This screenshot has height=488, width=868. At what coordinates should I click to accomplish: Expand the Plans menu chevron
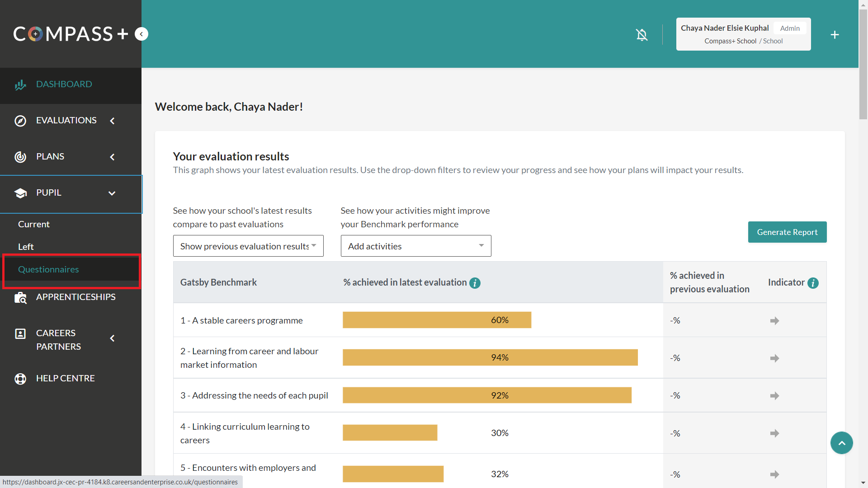coord(112,157)
